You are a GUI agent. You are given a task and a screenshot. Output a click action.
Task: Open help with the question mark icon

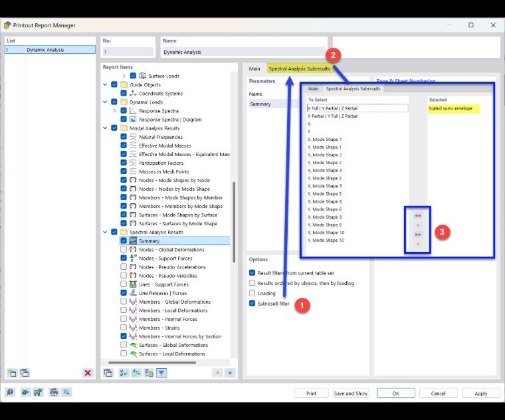10,392
